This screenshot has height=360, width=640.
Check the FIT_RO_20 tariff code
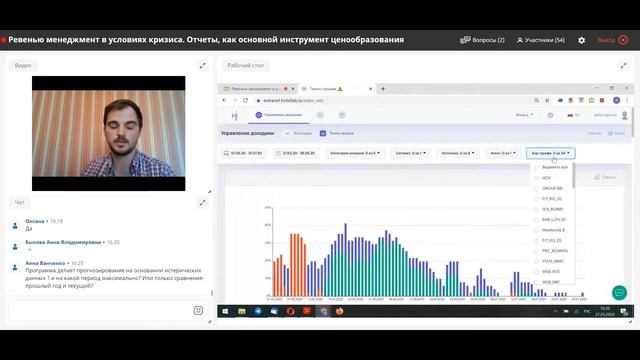[x=536, y=199]
